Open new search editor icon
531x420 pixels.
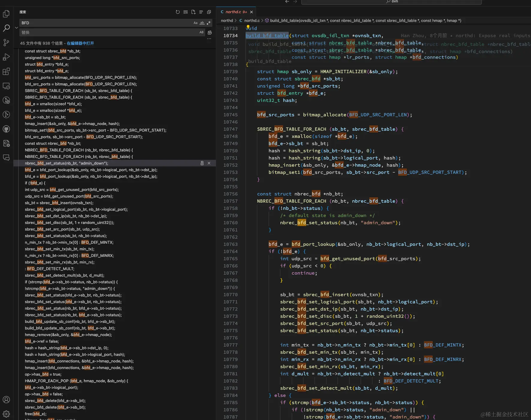[x=193, y=12]
